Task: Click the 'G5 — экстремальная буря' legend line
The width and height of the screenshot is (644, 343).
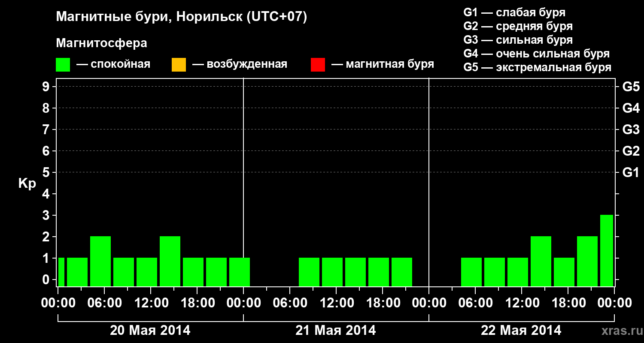Action: 538,67
